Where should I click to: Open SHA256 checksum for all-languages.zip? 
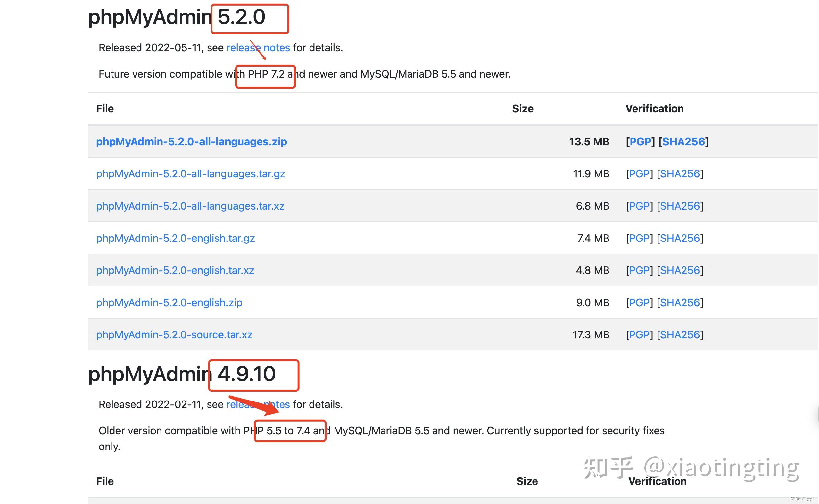683,142
